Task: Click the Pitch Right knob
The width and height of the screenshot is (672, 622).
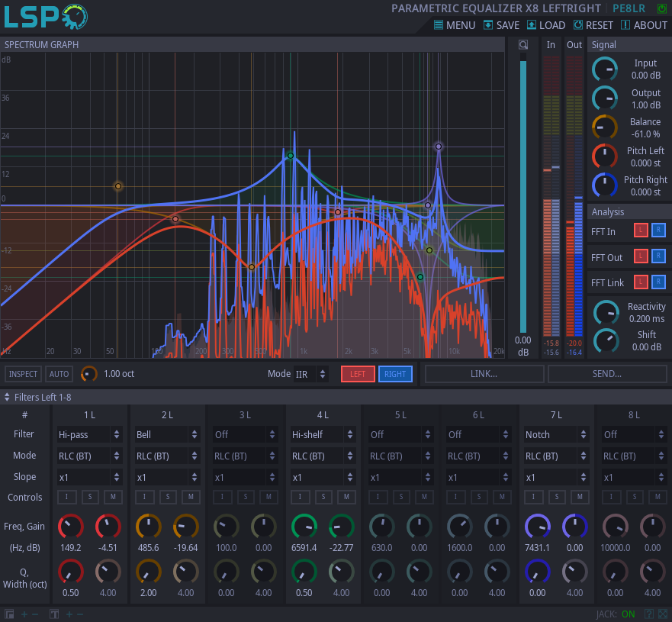Action: 605,185
